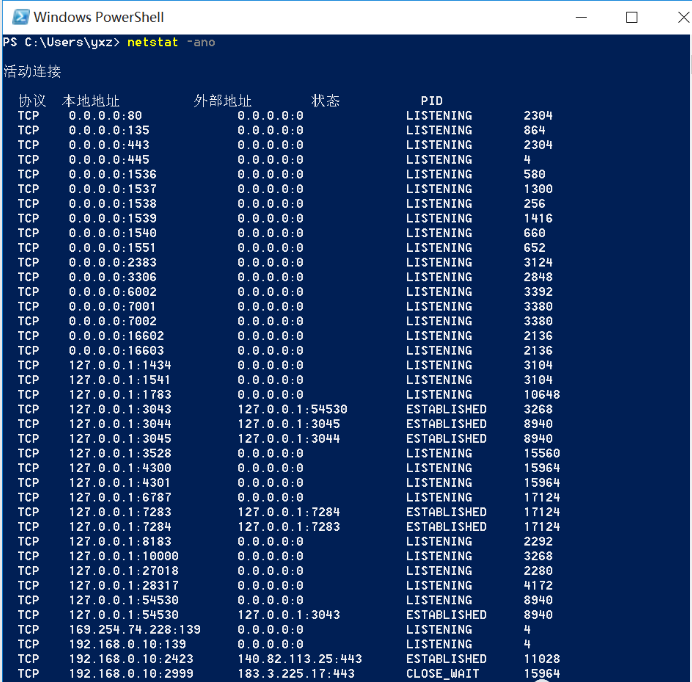Click local address 127.0.0.1:4300
The width and height of the screenshot is (692, 682).
click(120, 468)
